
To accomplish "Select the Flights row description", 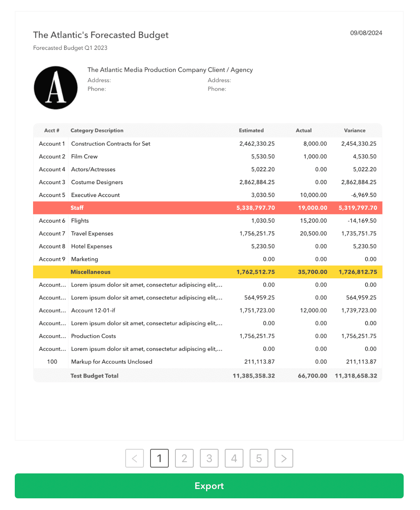I will coord(80,221).
